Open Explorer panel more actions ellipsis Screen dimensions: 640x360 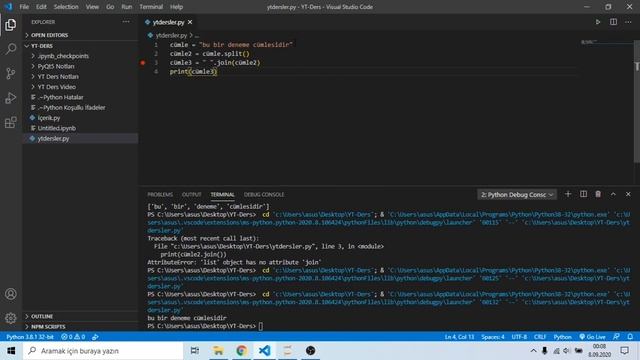point(126,22)
